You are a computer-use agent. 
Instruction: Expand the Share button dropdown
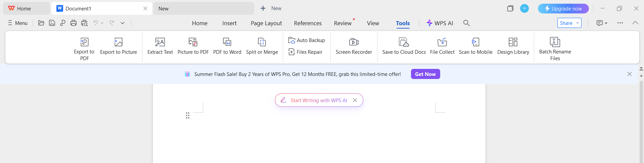(578, 23)
